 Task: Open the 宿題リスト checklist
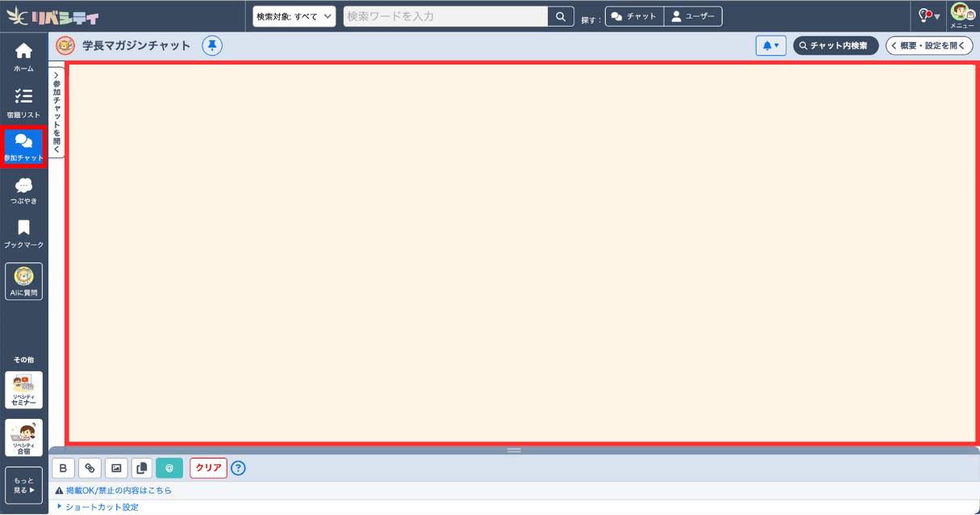point(23,102)
